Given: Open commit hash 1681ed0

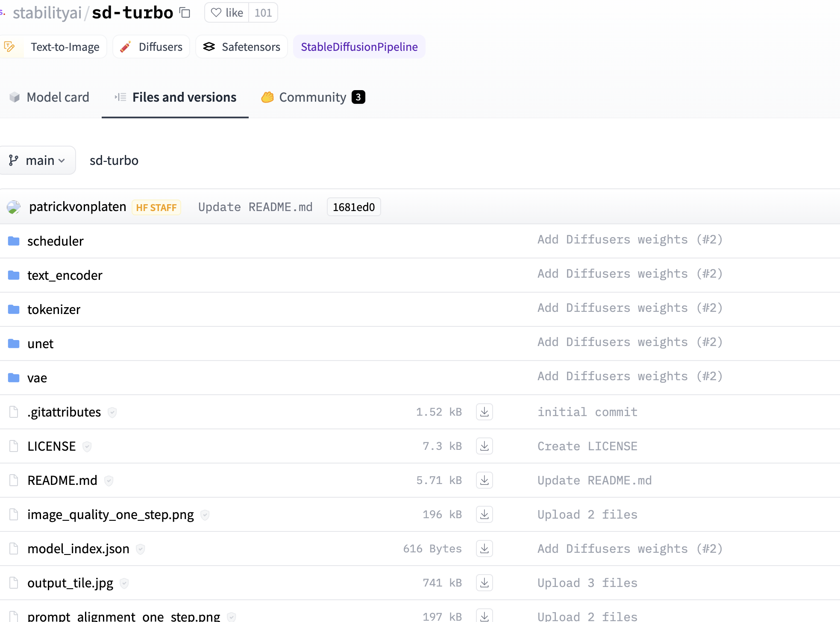Looking at the screenshot, I should [x=354, y=207].
